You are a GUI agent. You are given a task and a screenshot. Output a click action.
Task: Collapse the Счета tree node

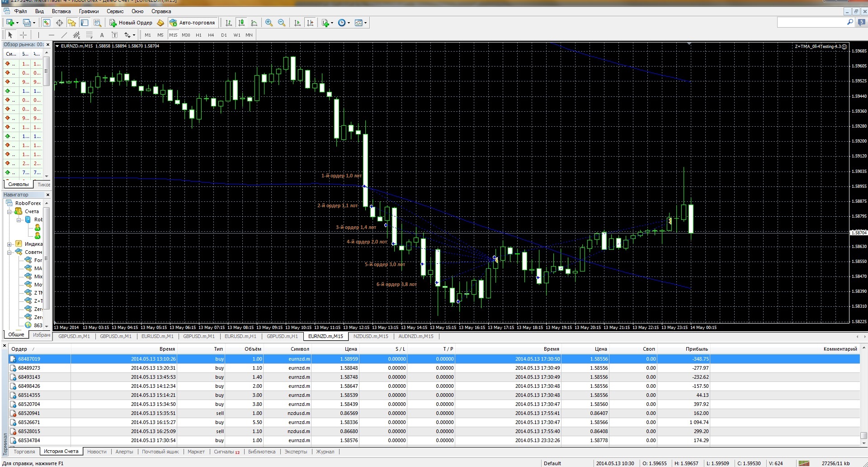point(9,211)
